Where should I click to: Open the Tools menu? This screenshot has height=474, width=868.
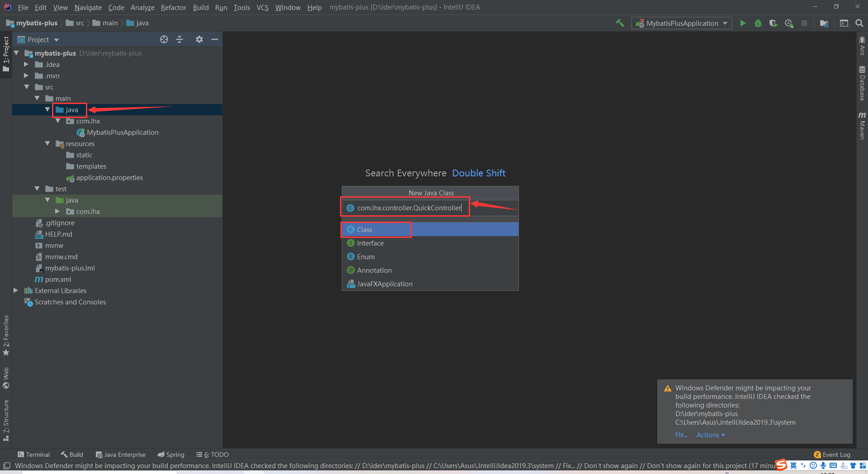241,7
